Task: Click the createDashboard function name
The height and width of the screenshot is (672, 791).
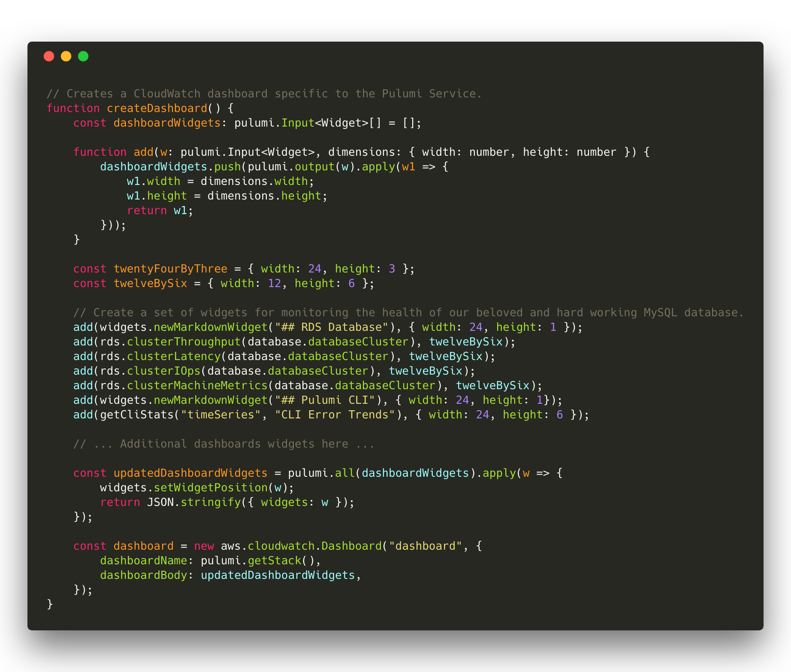Action: (x=157, y=108)
